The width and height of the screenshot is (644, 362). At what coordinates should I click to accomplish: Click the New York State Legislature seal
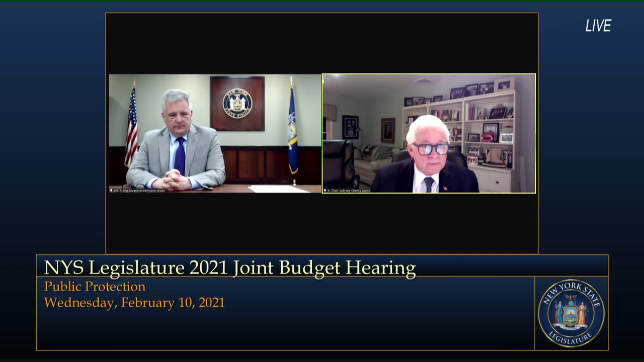point(571,313)
